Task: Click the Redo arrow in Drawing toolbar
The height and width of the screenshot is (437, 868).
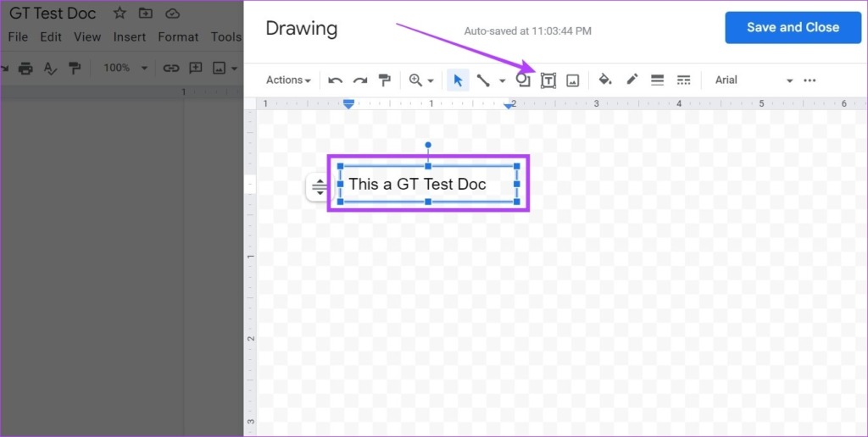Action: (x=360, y=80)
